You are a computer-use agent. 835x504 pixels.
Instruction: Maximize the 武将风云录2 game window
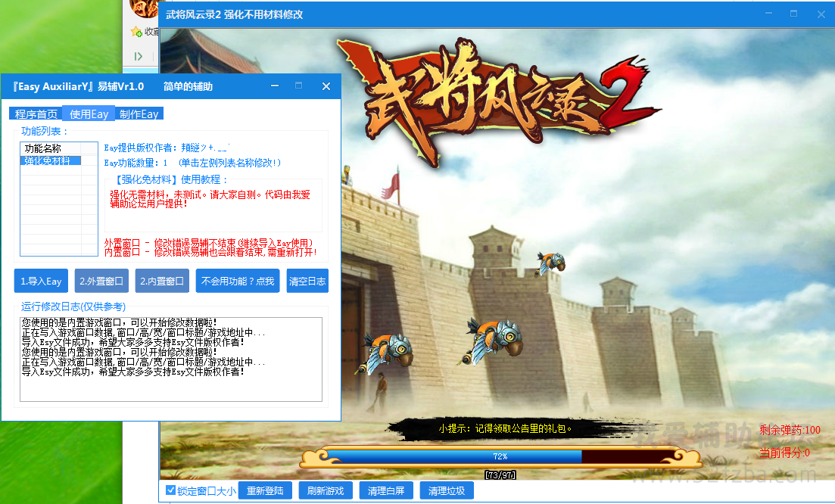[x=793, y=14]
